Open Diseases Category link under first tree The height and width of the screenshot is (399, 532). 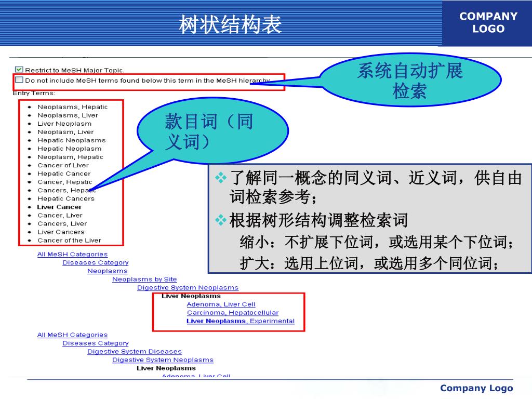(x=96, y=262)
